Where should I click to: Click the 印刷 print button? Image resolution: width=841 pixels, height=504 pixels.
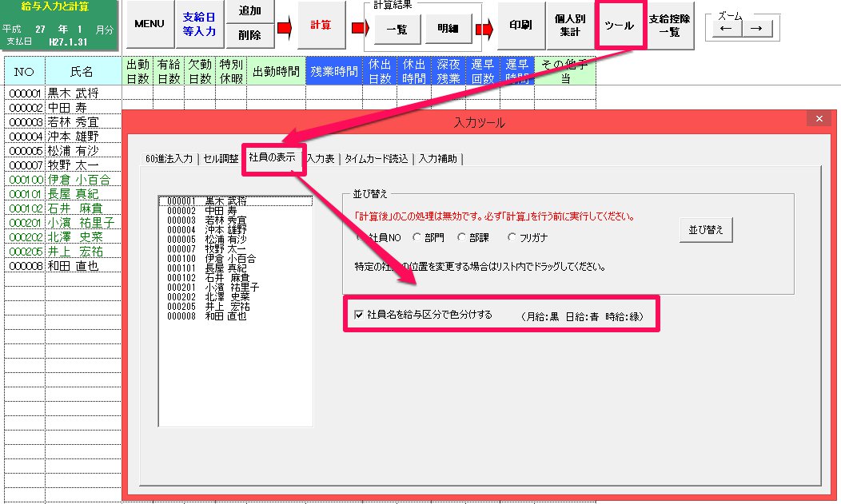pyautogui.click(x=520, y=25)
